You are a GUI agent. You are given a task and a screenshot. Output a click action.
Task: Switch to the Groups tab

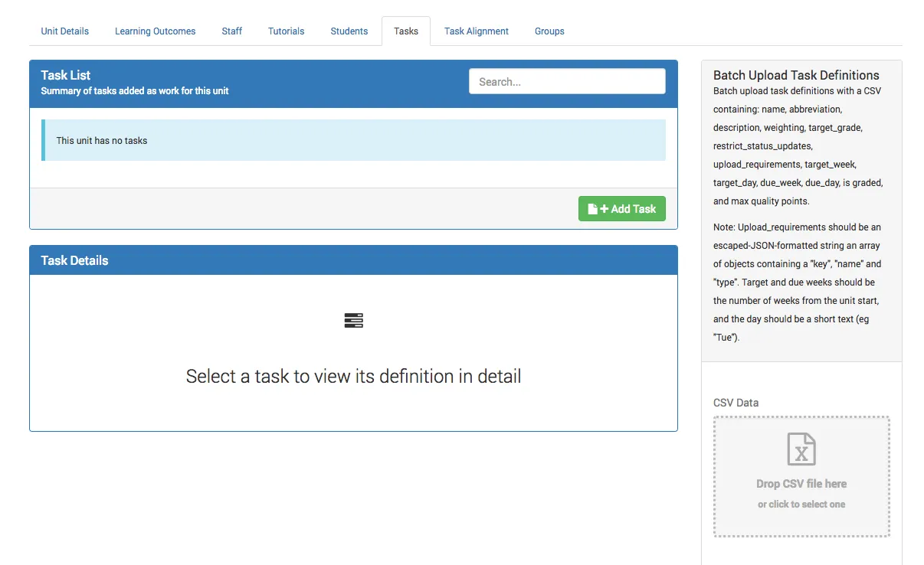tap(549, 31)
